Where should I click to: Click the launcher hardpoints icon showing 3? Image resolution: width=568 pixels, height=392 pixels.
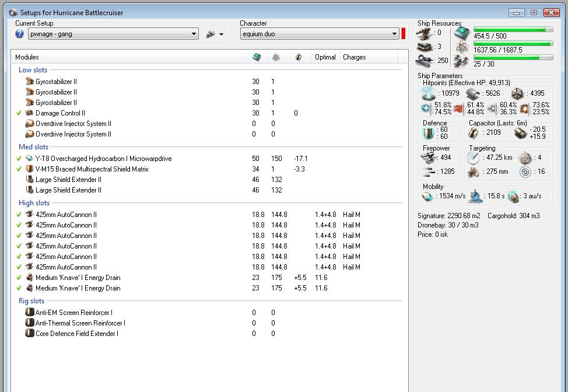[x=424, y=47]
